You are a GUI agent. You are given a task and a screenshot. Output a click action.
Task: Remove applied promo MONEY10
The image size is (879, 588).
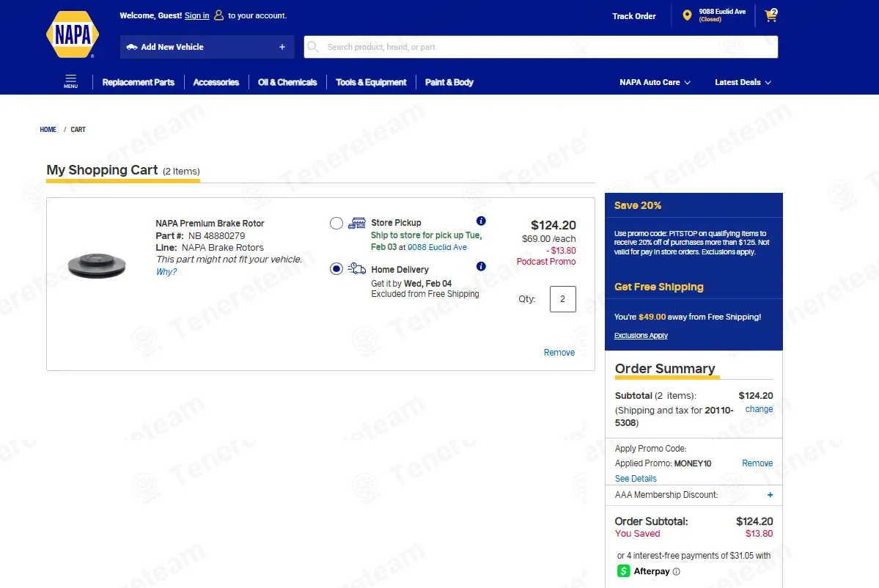757,463
